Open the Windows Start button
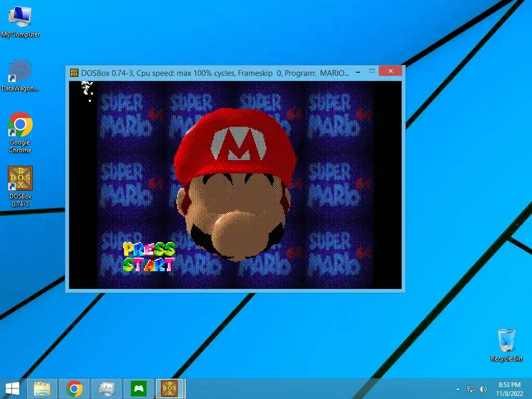Image resolution: width=532 pixels, height=399 pixels. coord(12,389)
